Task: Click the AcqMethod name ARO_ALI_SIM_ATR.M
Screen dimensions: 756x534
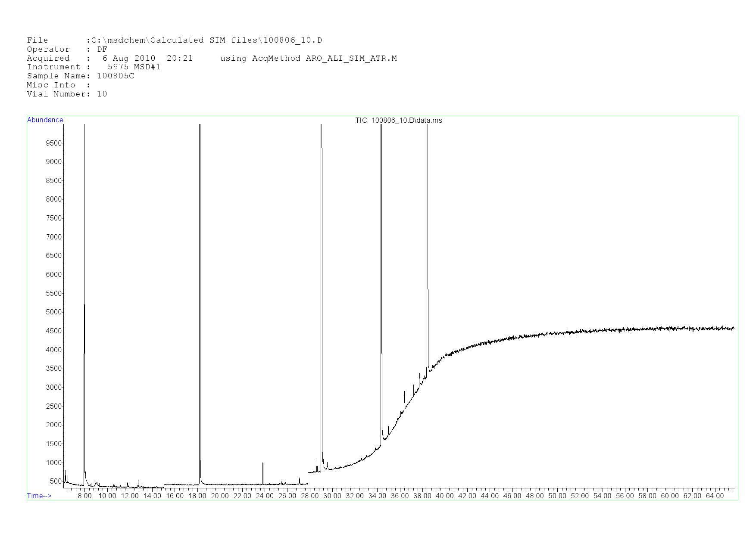Action: pos(351,58)
